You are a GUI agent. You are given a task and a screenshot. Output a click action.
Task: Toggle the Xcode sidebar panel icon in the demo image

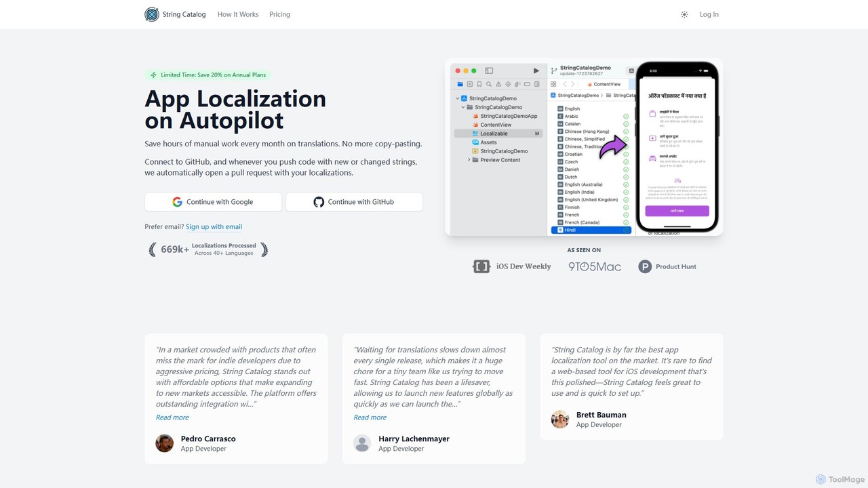pos(489,70)
